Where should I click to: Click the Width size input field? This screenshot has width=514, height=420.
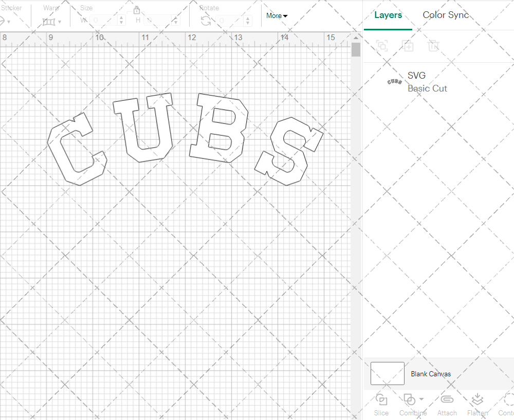click(103, 21)
